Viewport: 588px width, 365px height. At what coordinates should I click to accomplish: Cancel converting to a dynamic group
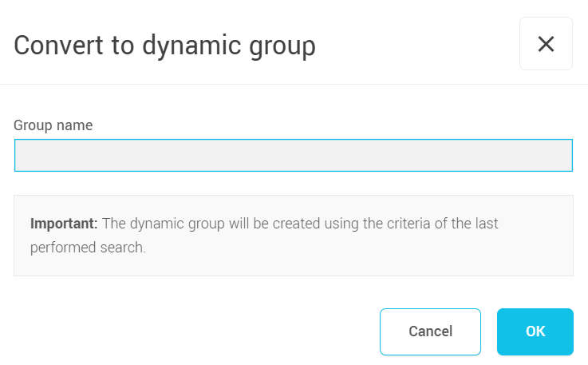(430, 331)
